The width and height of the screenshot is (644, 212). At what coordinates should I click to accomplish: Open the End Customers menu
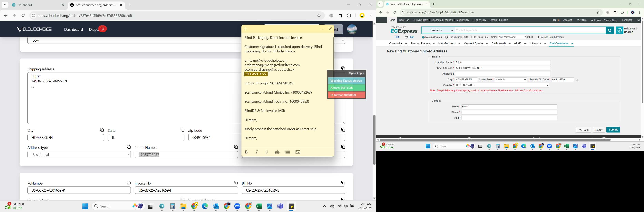point(561,44)
